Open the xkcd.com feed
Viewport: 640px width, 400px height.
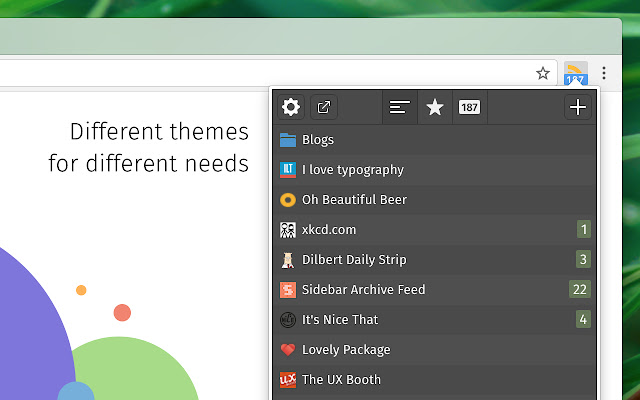(329, 230)
